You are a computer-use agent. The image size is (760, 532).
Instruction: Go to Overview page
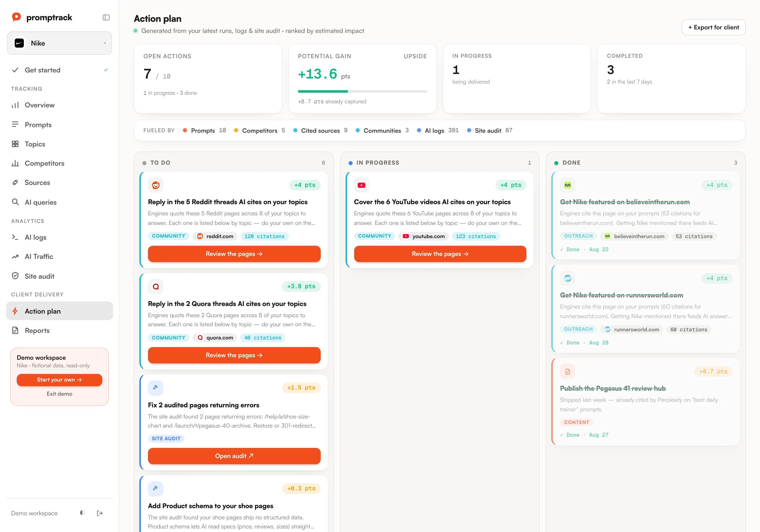60,105
